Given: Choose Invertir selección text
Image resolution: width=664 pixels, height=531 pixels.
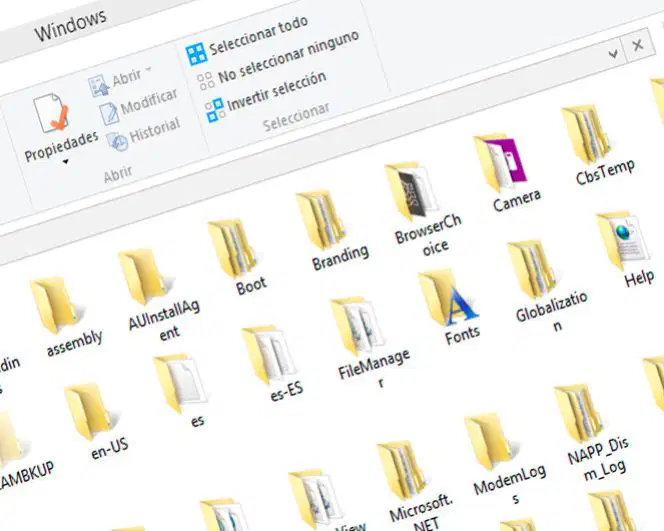Looking at the screenshot, I should point(277,91).
